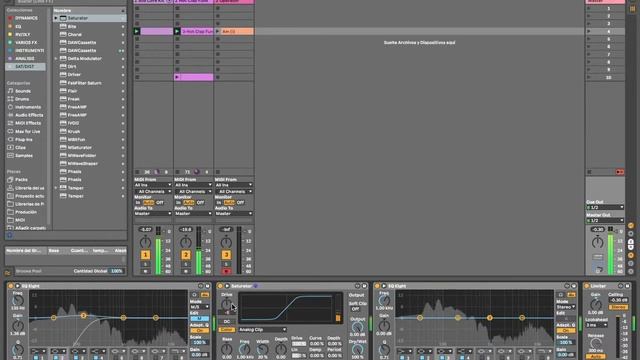The height and width of the screenshot is (360, 640).
Task: Disarm recording on track 3
Action: [226, 271]
